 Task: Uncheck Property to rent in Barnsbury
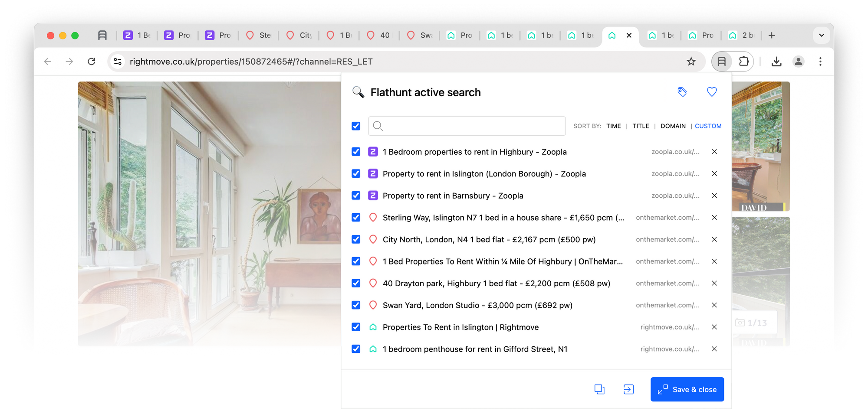[x=356, y=196]
